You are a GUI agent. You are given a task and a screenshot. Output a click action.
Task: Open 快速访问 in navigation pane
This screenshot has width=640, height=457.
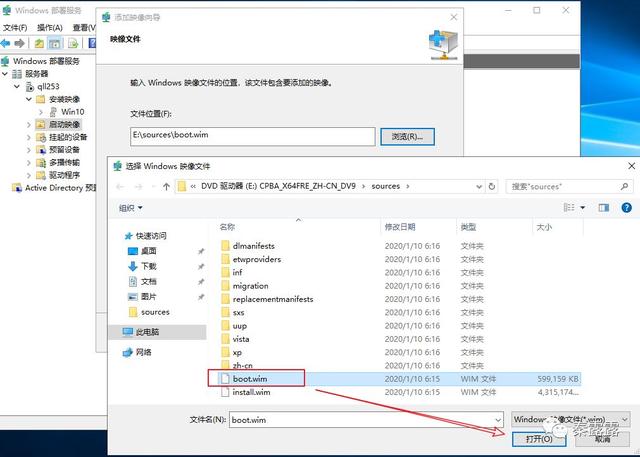point(146,236)
